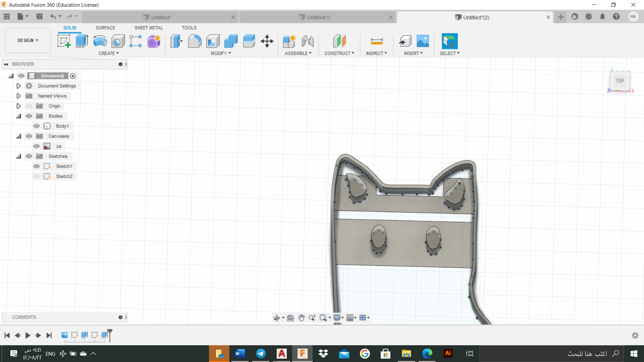Activate the Unsaved component radio button
The image size is (644, 362).
73,76
